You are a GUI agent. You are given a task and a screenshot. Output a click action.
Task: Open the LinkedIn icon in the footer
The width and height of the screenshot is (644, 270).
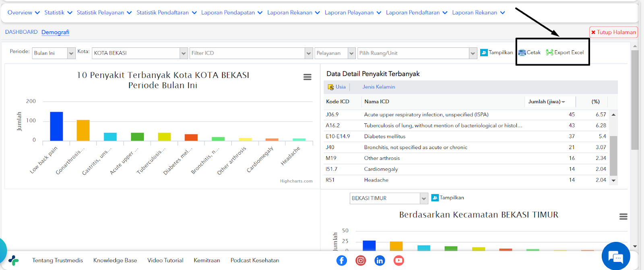pos(380,261)
